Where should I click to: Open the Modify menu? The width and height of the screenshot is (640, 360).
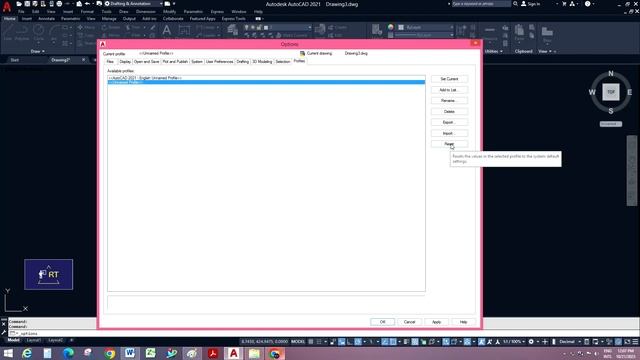click(x=169, y=12)
